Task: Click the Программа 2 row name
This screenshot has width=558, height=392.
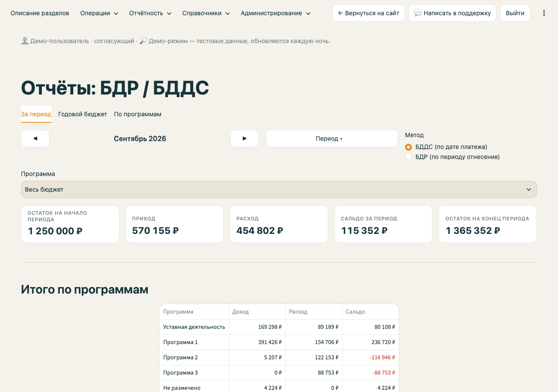Action: [x=180, y=357]
